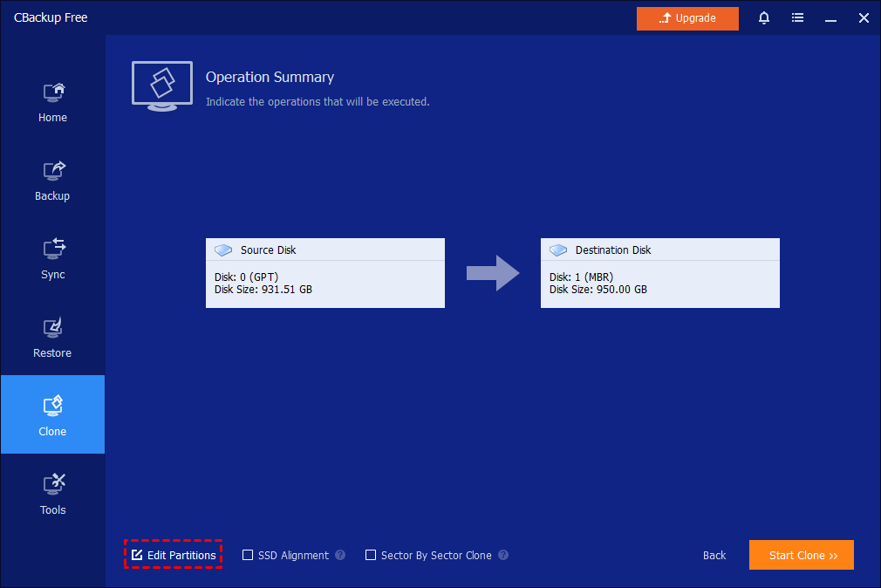Open notifications bell icon
The width and height of the screenshot is (881, 588).
pyautogui.click(x=764, y=17)
